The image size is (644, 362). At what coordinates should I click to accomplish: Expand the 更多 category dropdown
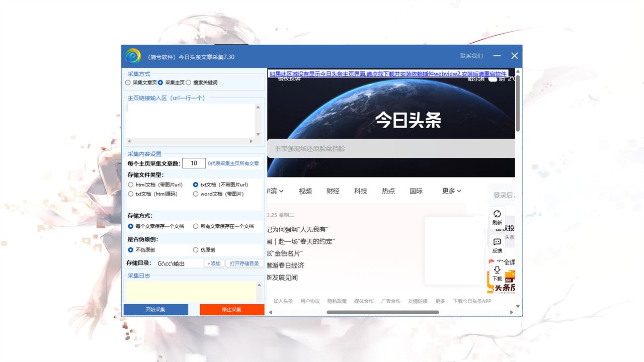[x=451, y=191]
